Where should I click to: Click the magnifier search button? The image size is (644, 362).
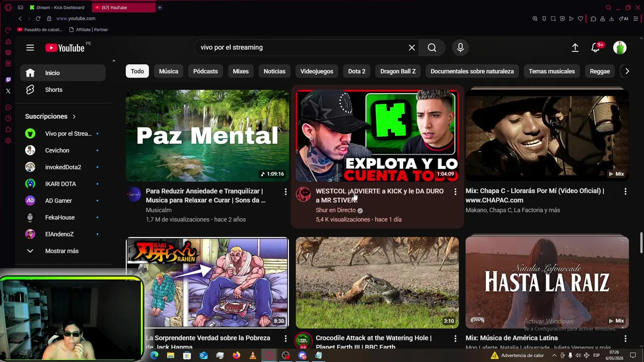pos(432,47)
